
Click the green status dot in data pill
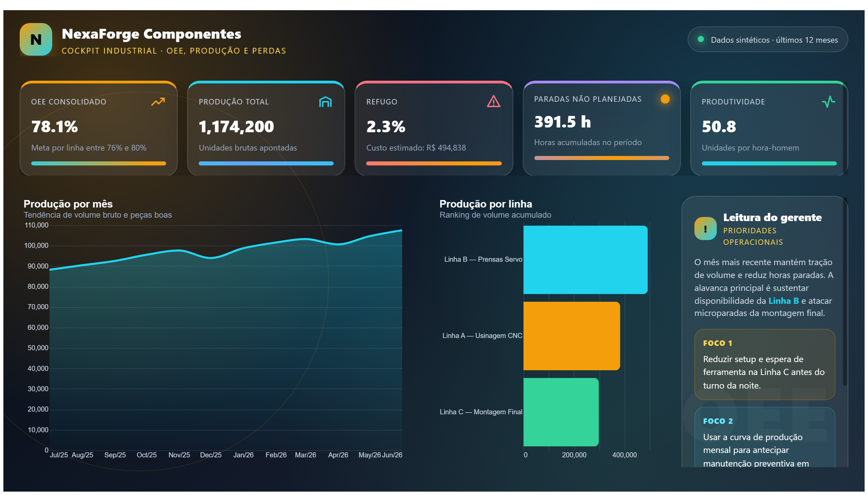point(701,39)
